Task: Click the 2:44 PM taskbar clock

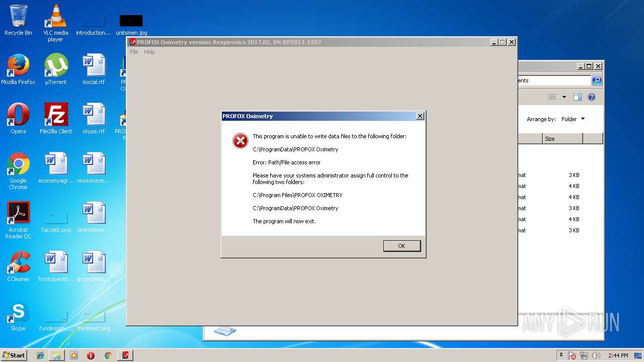Action: coord(618,355)
